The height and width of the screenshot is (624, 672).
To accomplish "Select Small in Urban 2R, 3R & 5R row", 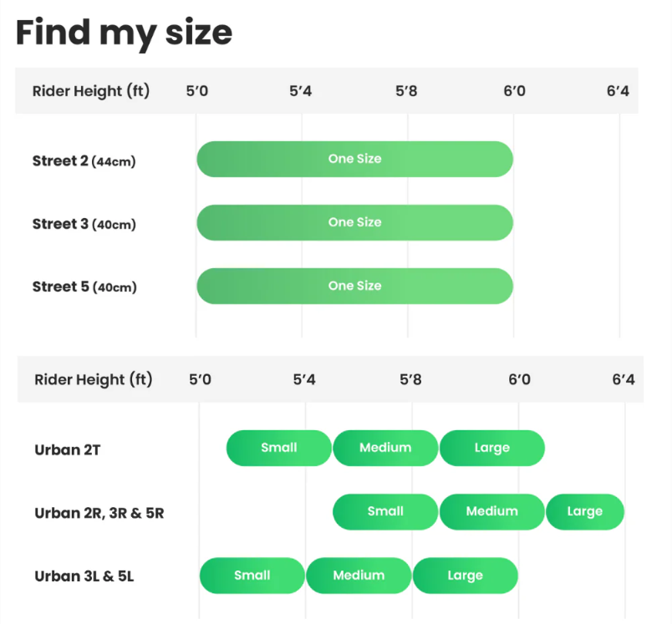I will pyautogui.click(x=385, y=511).
